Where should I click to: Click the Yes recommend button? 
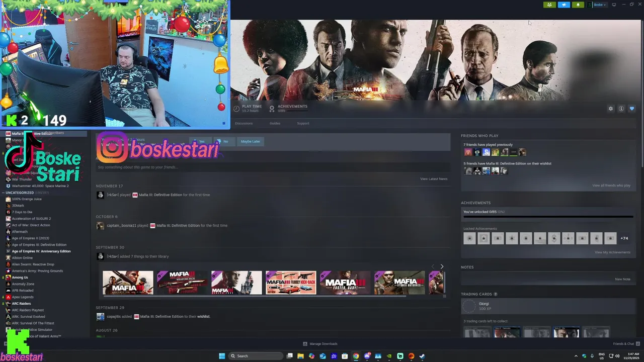(x=200, y=141)
